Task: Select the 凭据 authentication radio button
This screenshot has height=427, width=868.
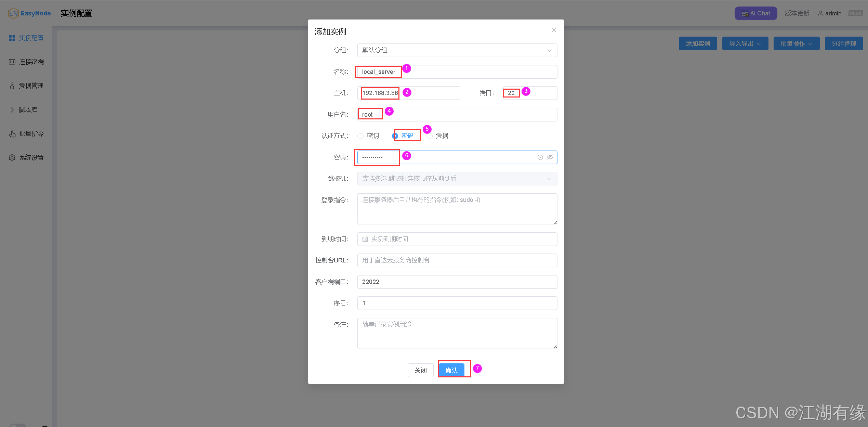Action: point(430,136)
